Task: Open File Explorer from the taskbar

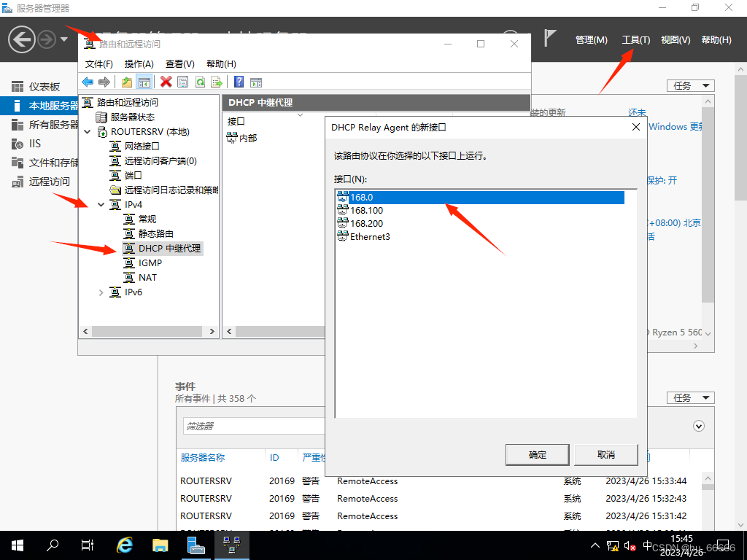Action: click(x=160, y=545)
